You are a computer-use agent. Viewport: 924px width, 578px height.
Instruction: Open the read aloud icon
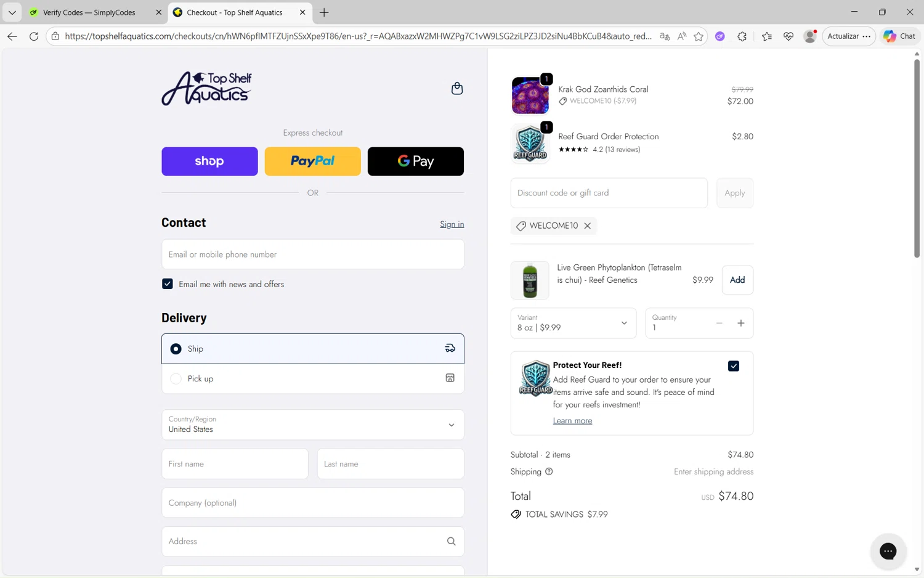pyautogui.click(x=681, y=36)
